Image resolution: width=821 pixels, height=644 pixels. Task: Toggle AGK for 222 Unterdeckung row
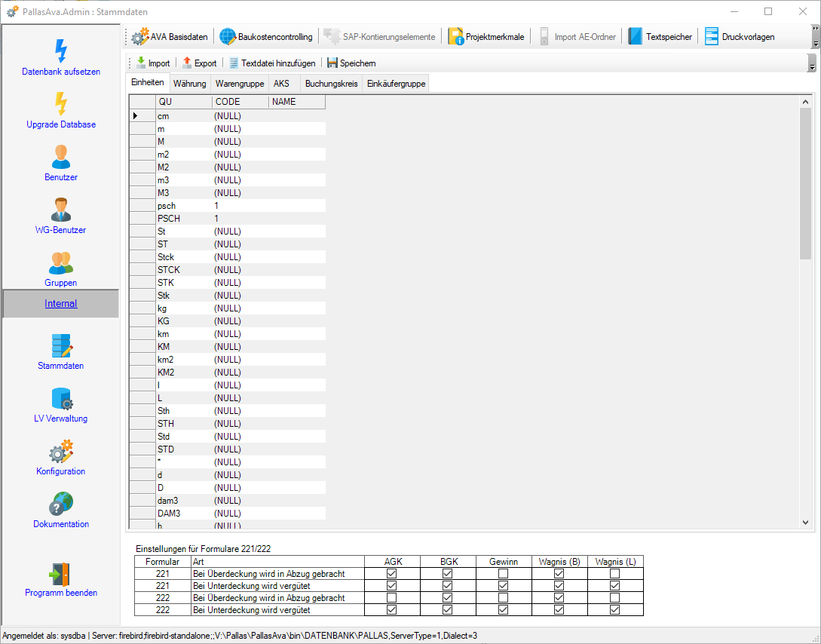pyautogui.click(x=391, y=609)
